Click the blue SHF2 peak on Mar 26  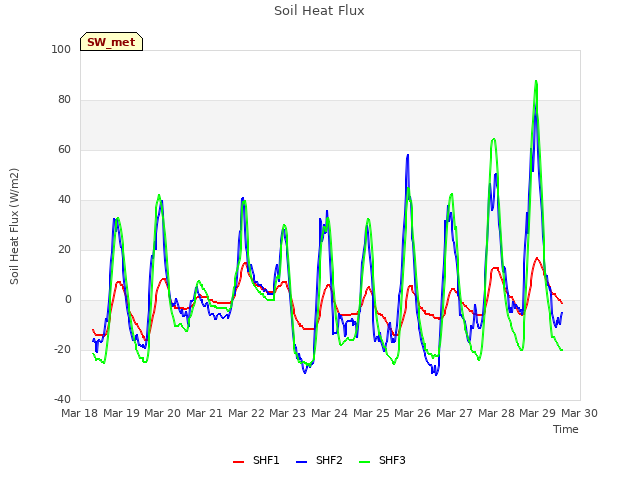[407, 155]
